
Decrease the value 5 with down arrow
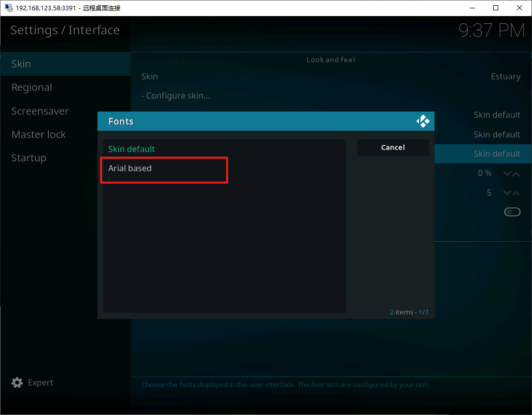507,193
